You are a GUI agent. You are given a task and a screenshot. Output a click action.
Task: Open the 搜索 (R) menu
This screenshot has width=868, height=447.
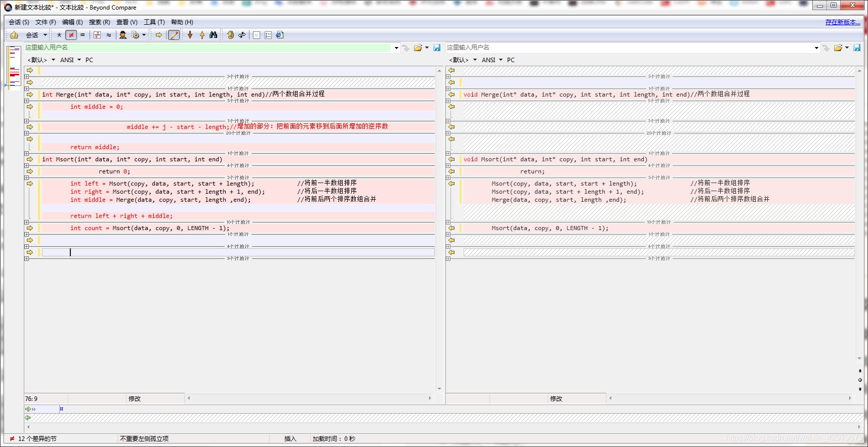pos(100,22)
